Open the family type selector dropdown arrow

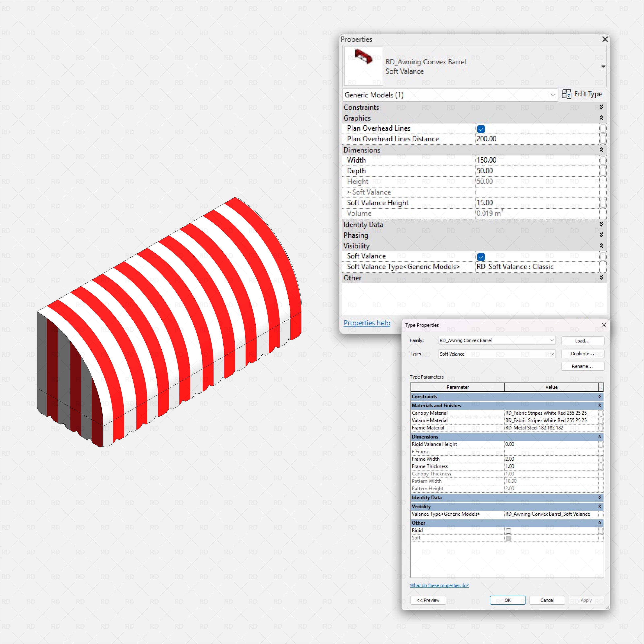(603, 67)
